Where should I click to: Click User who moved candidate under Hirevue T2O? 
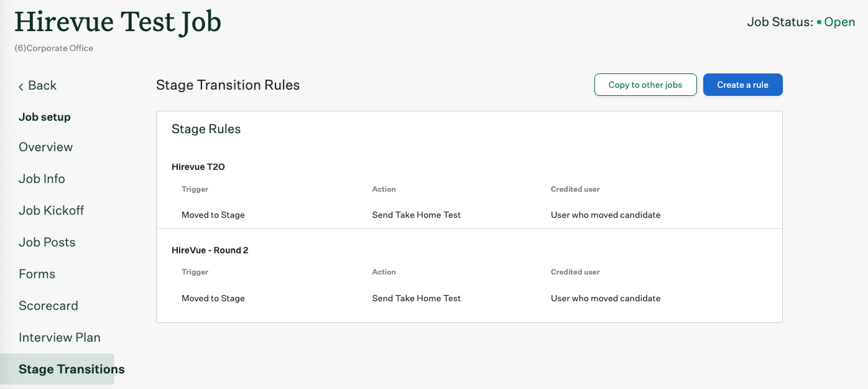(x=605, y=215)
